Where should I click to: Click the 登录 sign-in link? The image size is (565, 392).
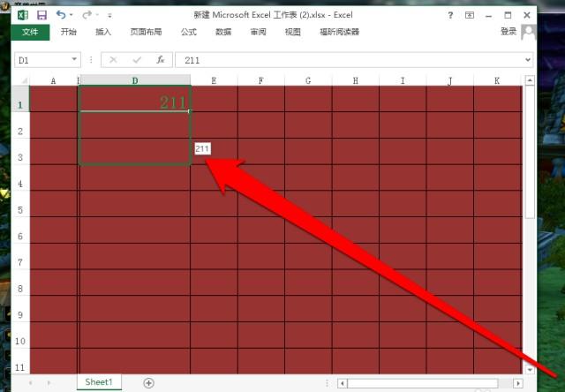pos(508,32)
